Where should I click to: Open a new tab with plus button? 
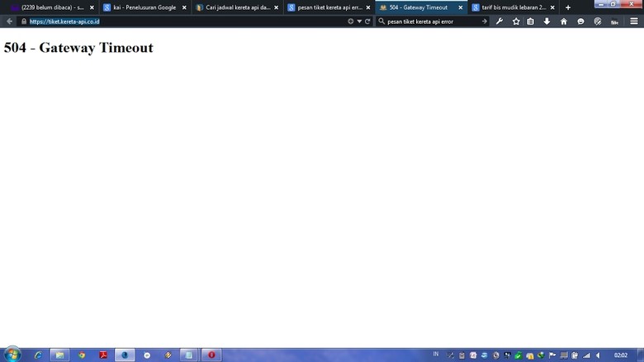point(568,7)
